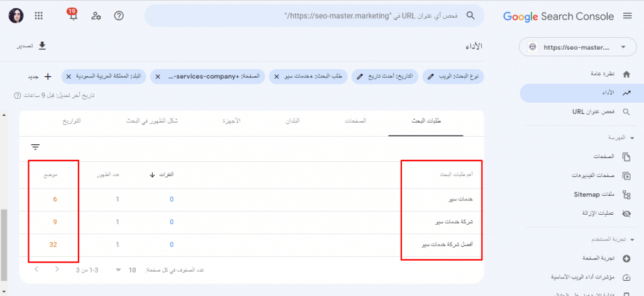644x296 pixels.
Task: Edit the date filter pencil icon
Action: click(360, 76)
